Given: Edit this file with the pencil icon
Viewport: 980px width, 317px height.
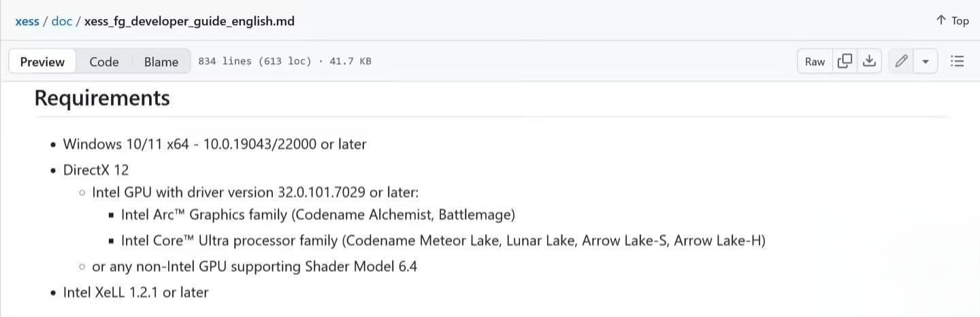Looking at the screenshot, I should [901, 61].
